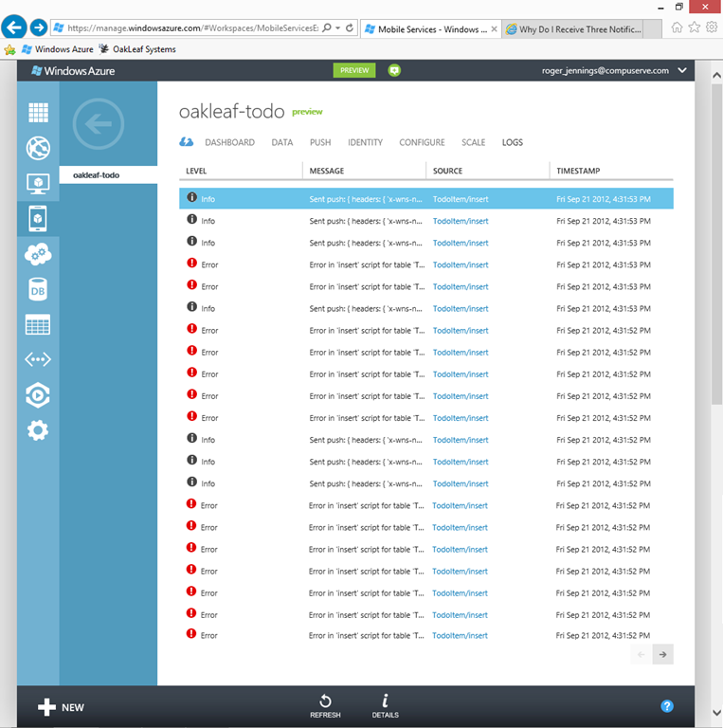The image size is (723, 728).
Task: Select the Mobile Services phone icon
Action: [x=38, y=219]
